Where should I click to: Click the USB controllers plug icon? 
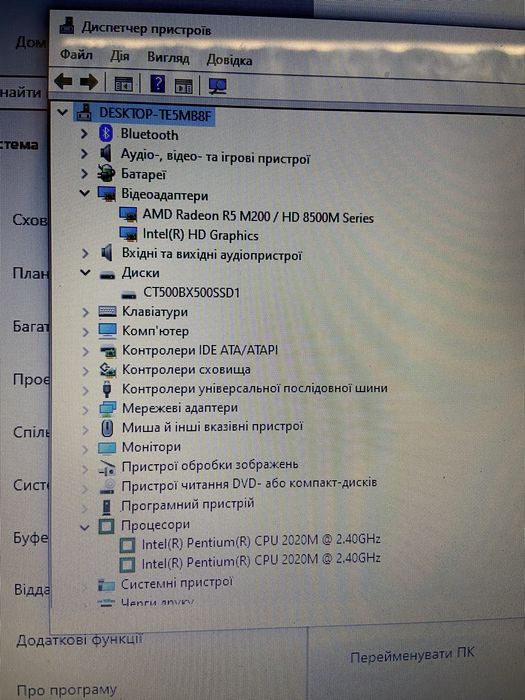tap(107, 389)
